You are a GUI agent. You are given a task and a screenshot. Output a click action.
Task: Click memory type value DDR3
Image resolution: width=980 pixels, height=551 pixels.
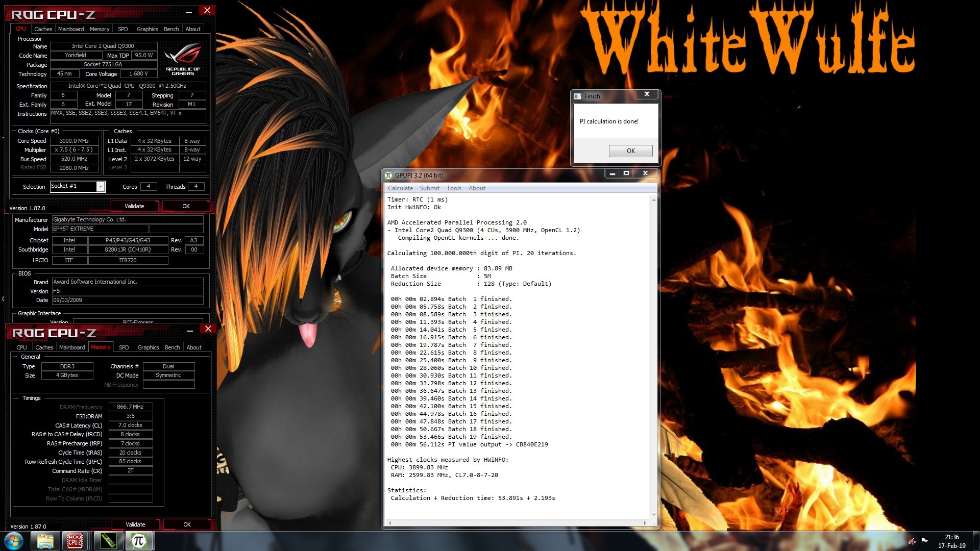(x=67, y=366)
